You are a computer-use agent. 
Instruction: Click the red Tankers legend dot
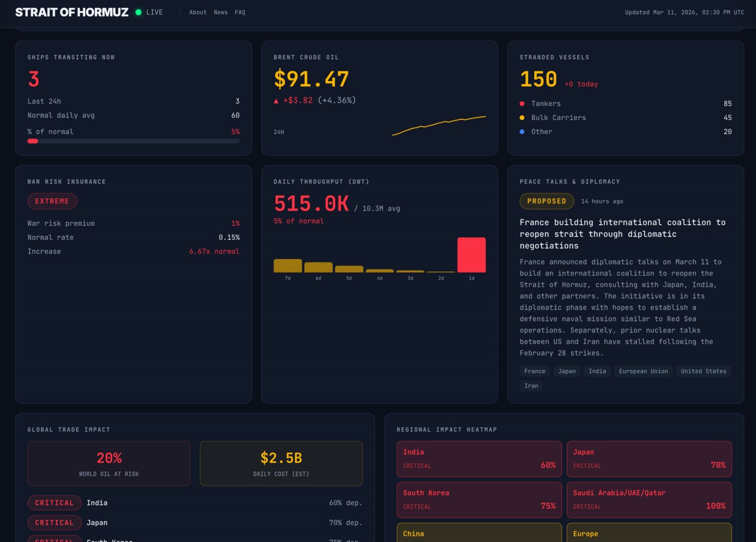point(522,104)
